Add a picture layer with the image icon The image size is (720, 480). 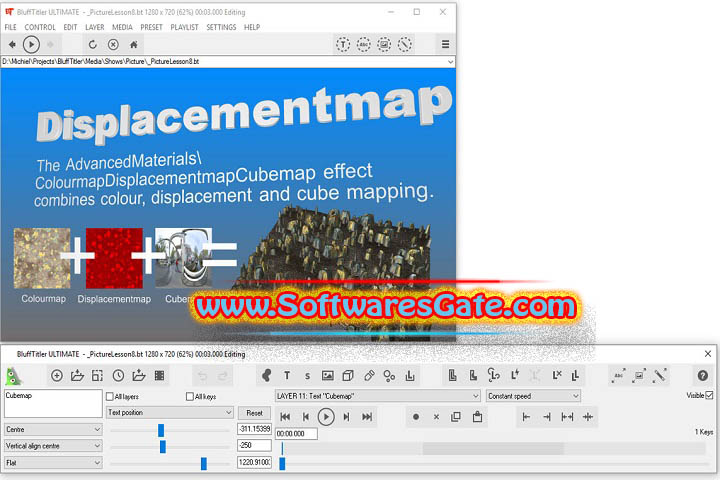[328, 376]
